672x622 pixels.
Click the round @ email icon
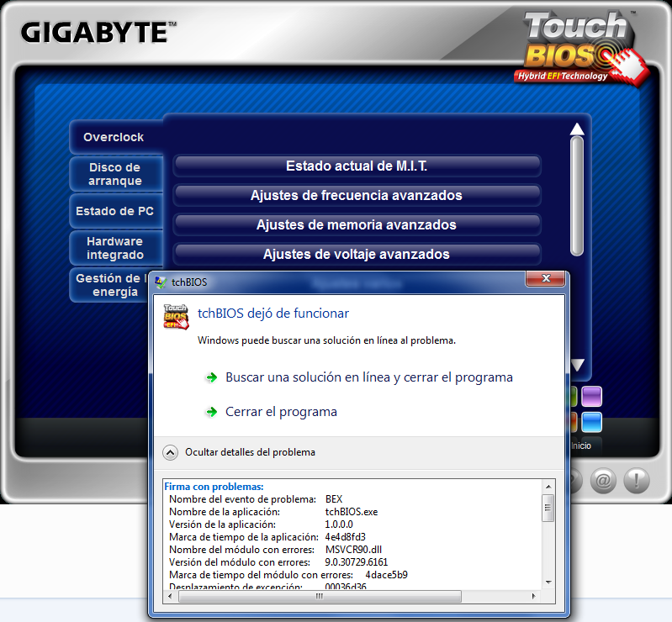[602, 481]
